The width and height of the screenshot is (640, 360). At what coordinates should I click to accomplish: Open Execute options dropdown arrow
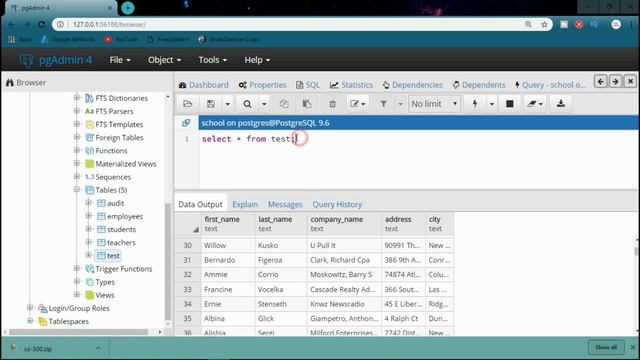tap(491, 104)
